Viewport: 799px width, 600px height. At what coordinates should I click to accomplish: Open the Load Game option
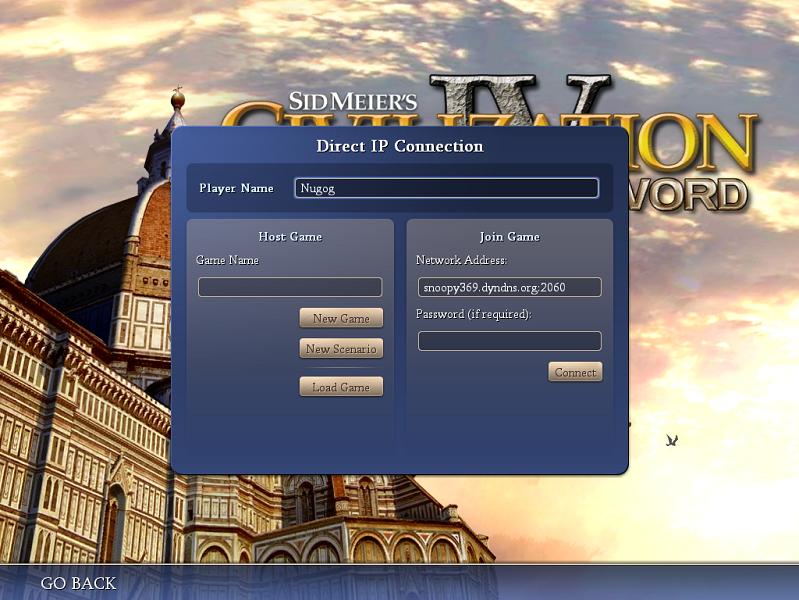point(341,387)
